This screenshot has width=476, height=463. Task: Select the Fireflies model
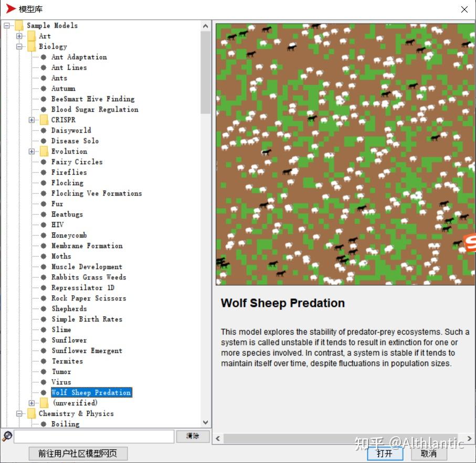point(69,172)
